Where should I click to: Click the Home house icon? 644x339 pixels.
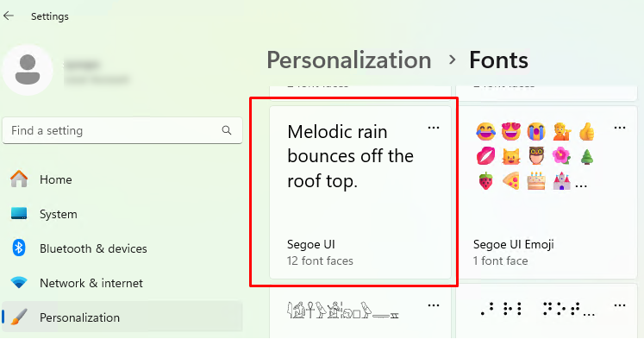19,179
